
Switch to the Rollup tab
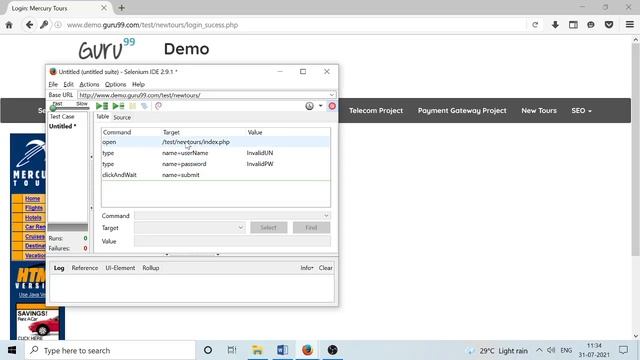pyautogui.click(x=151, y=268)
